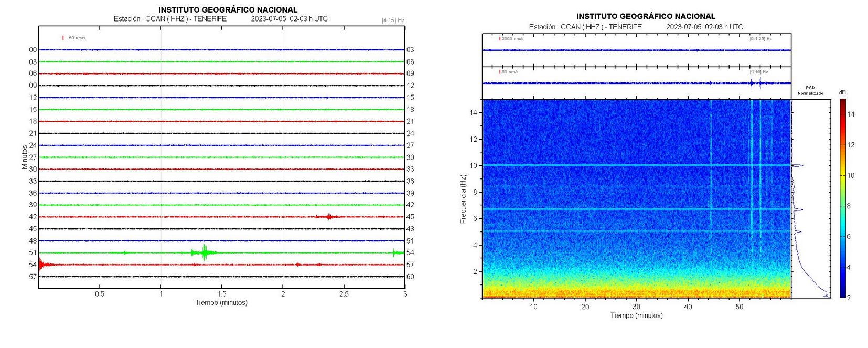Click the red 3000 nm/s scale marker above the spectrogram

500,38
